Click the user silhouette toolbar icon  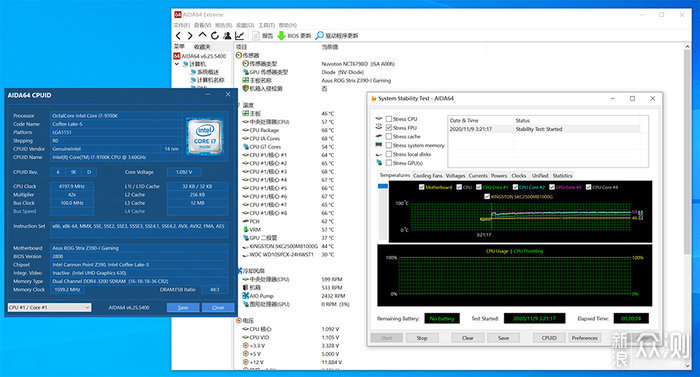(x=227, y=36)
